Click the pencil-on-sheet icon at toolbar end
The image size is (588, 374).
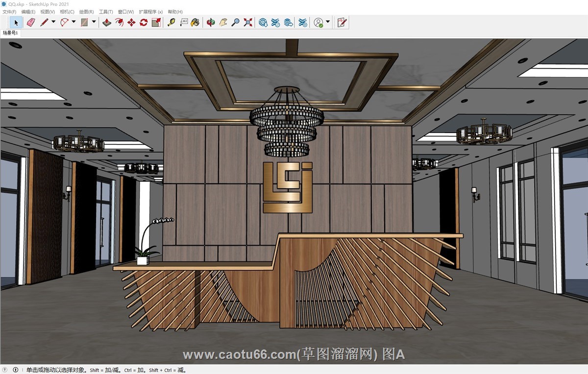pyautogui.click(x=342, y=22)
